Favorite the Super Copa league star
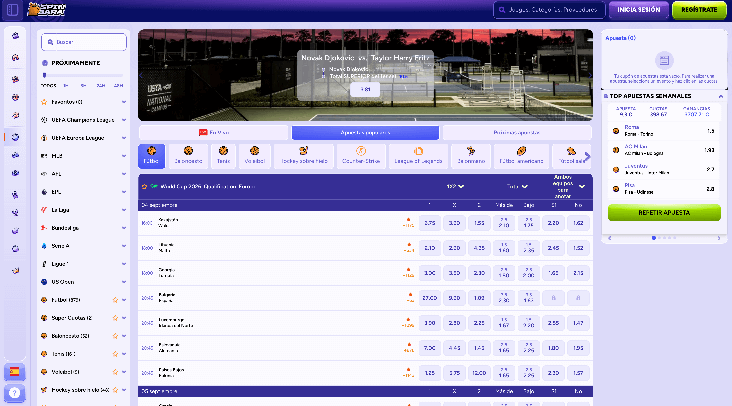The height and width of the screenshot is (406, 732). click(115, 317)
